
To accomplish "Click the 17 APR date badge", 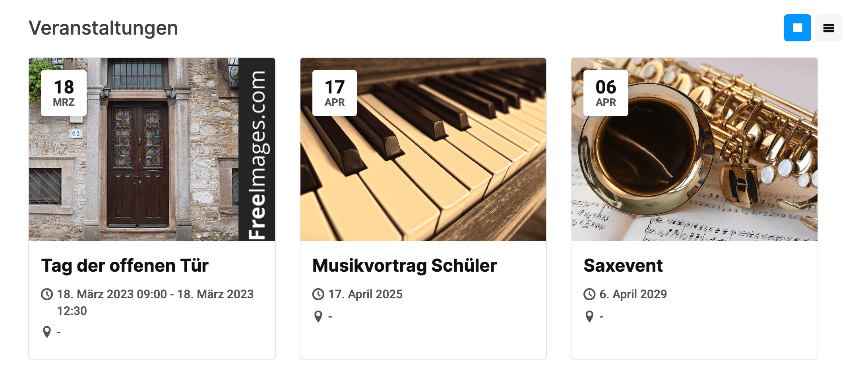I will (x=335, y=93).
